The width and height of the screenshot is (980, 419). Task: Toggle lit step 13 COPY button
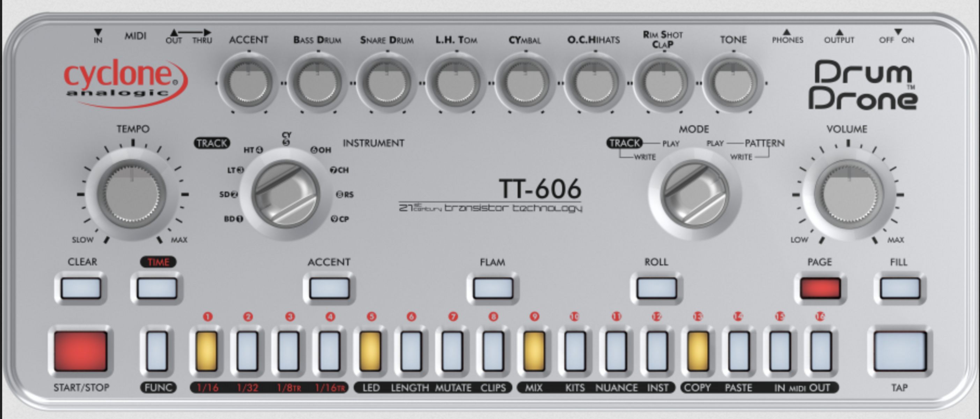[x=698, y=351]
